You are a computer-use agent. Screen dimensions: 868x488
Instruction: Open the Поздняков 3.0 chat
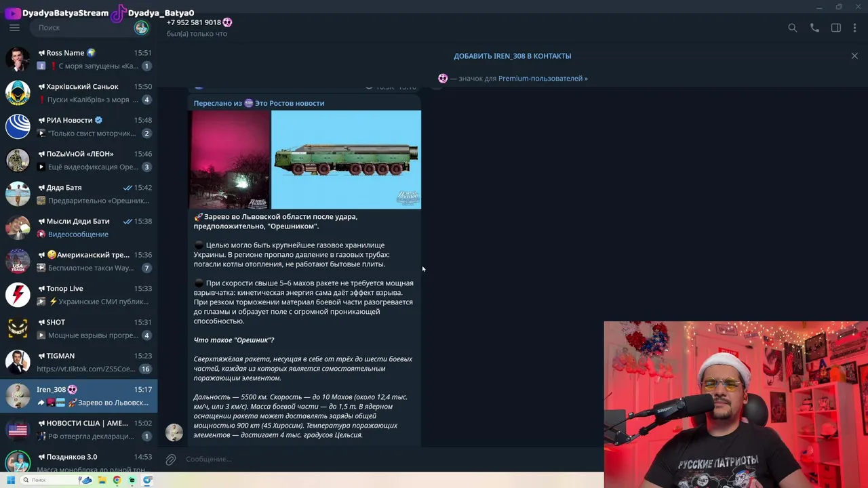coord(79,461)
